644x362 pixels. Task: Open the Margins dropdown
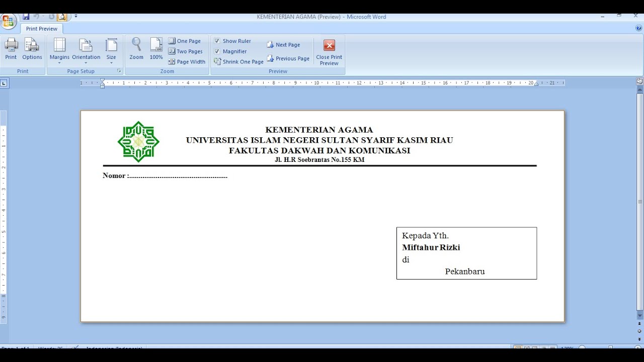point(59,51)
